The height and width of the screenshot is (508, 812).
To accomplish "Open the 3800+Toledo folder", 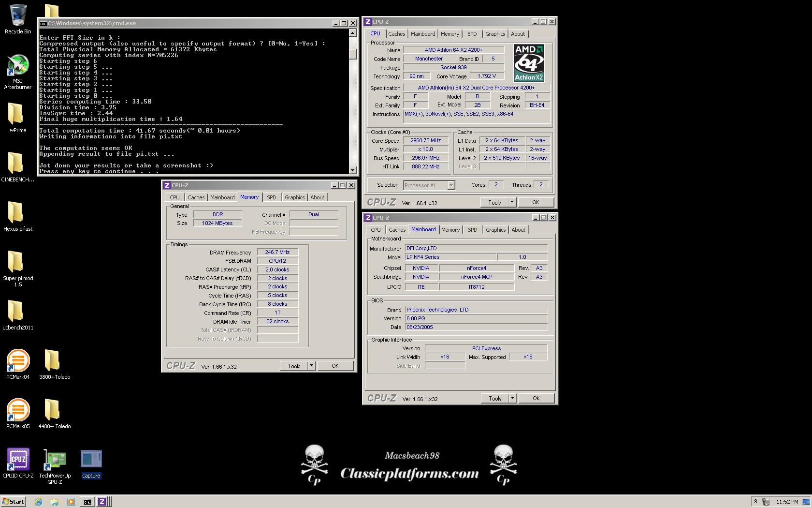I will [x=54, y=364].
